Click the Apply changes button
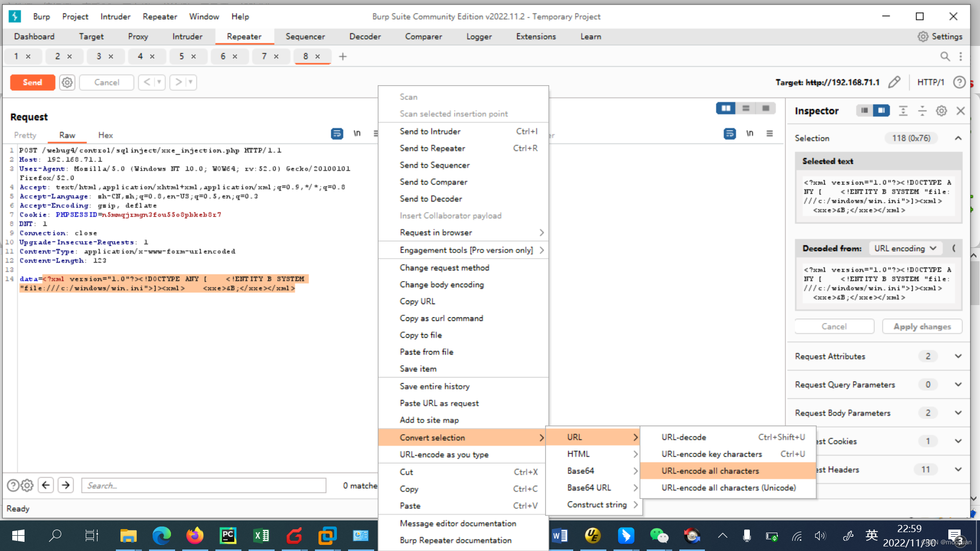Viewport: 980px width, 551px height. coord(922,327)
